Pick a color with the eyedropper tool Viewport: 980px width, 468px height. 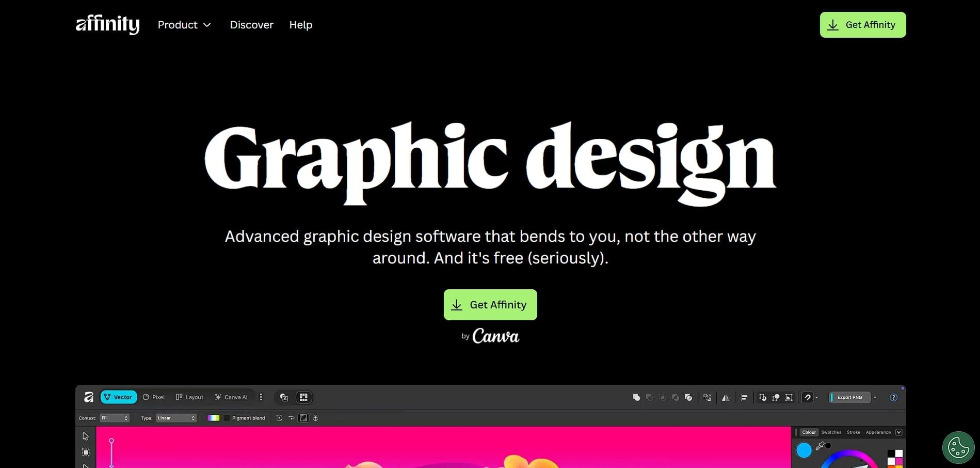click(821, 445)
